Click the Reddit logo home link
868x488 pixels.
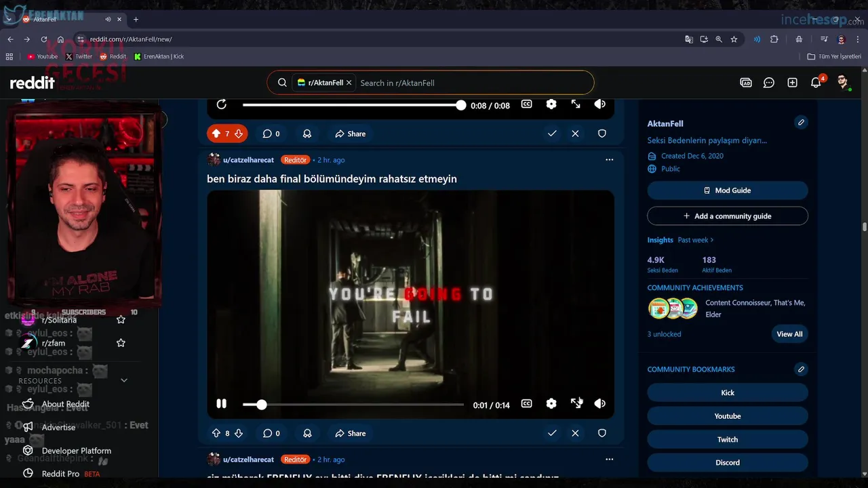(32, 83)
